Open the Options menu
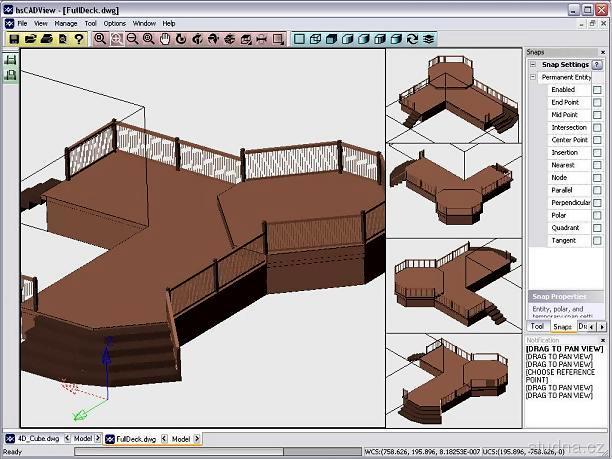Viewport: 612px width, 459px height. [x=114, y=23]
